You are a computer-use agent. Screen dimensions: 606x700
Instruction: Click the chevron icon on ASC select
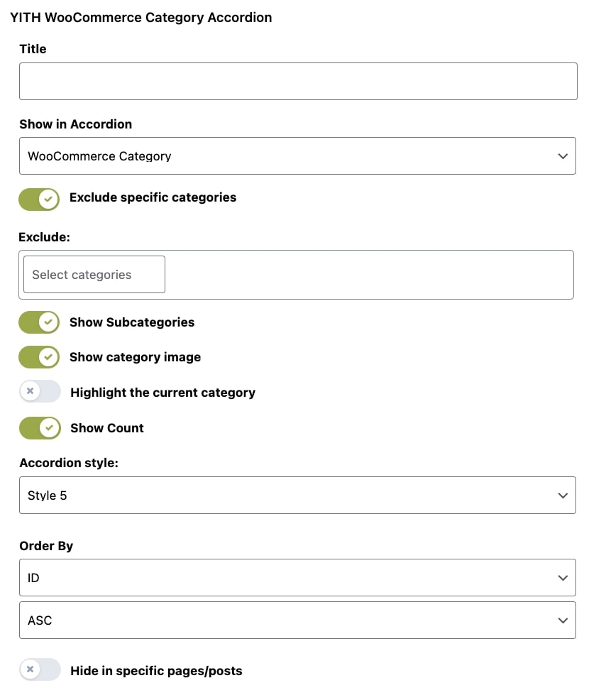click(563, 620)
